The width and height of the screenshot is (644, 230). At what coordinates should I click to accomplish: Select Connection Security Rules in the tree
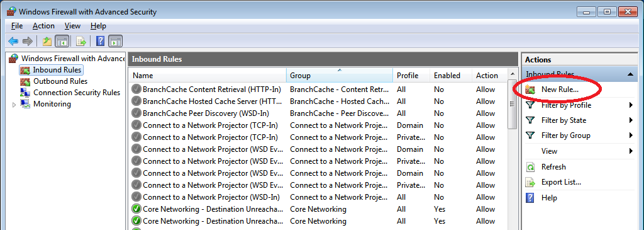coord(77,93)
